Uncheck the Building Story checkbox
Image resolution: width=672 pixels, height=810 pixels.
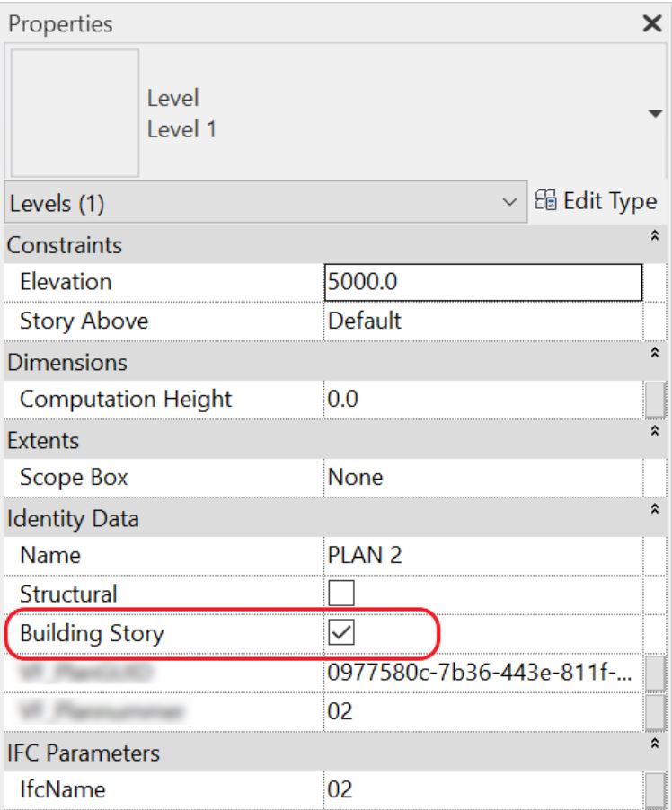pyautogui.click(x=341, y=632)
